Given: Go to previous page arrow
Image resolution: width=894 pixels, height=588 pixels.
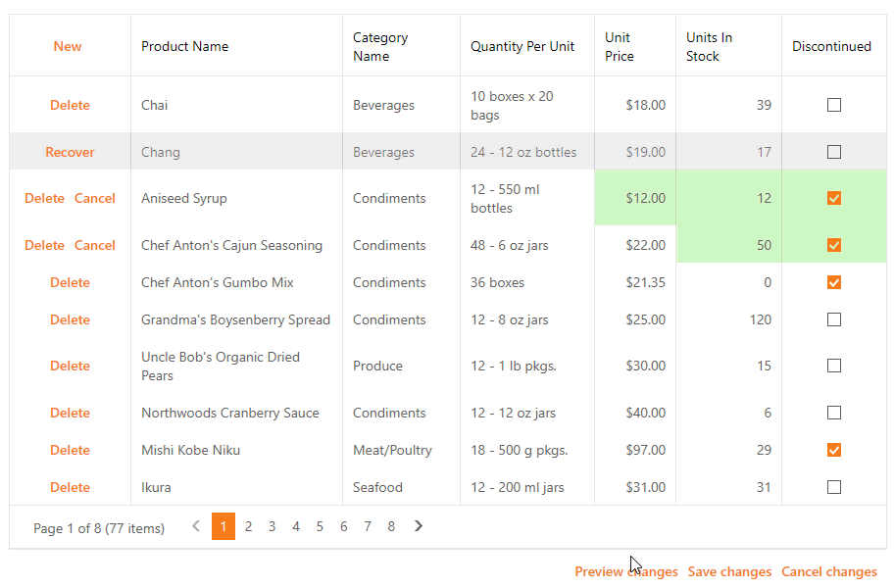Looking at the screenshot, I should pos(196,526).
